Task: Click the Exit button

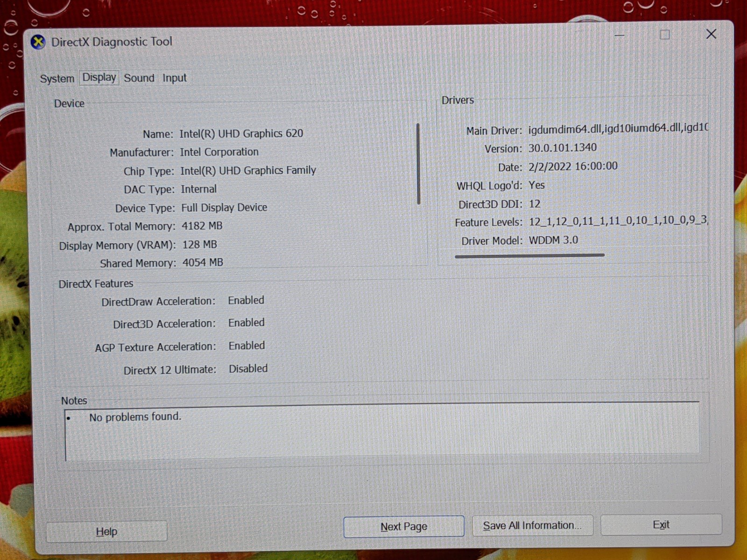Action: click(661, 525)
